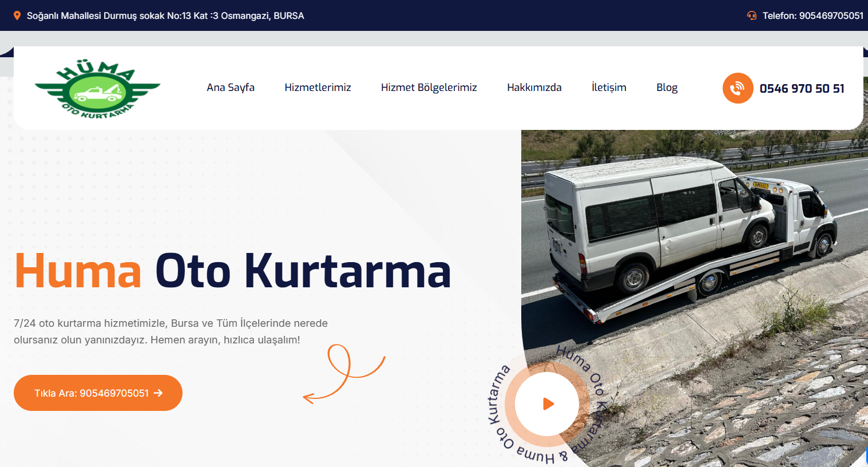Viewport: 868px width, 467px height.
Task: Go to Hizmet Bölgelerimiz page
Action: click(x=429, y=88)
